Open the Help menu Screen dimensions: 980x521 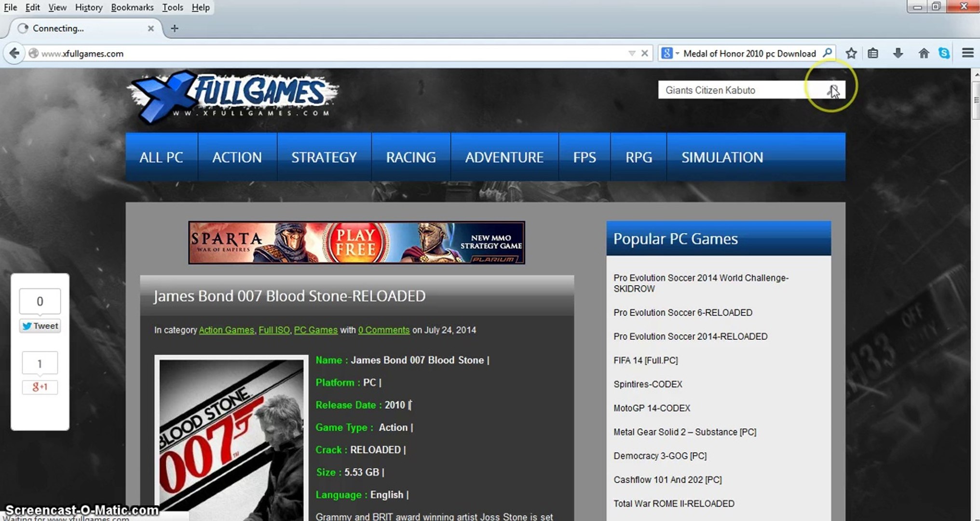click(201, 7)
